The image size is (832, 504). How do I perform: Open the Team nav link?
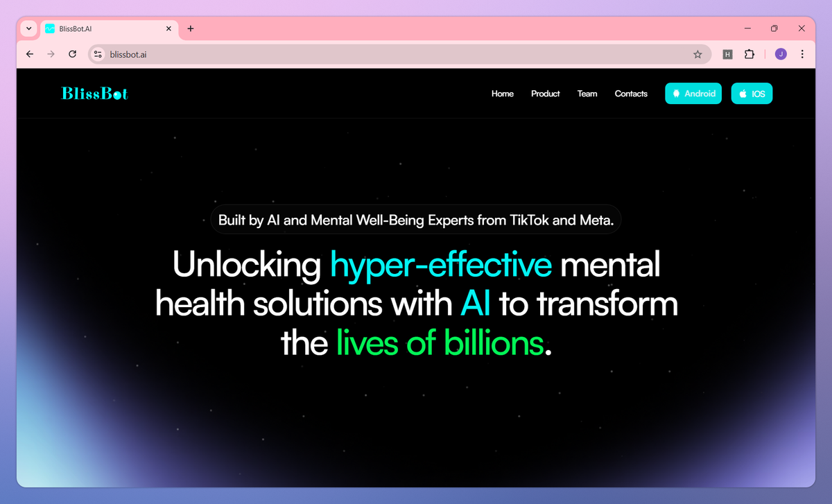coord(587,94)
